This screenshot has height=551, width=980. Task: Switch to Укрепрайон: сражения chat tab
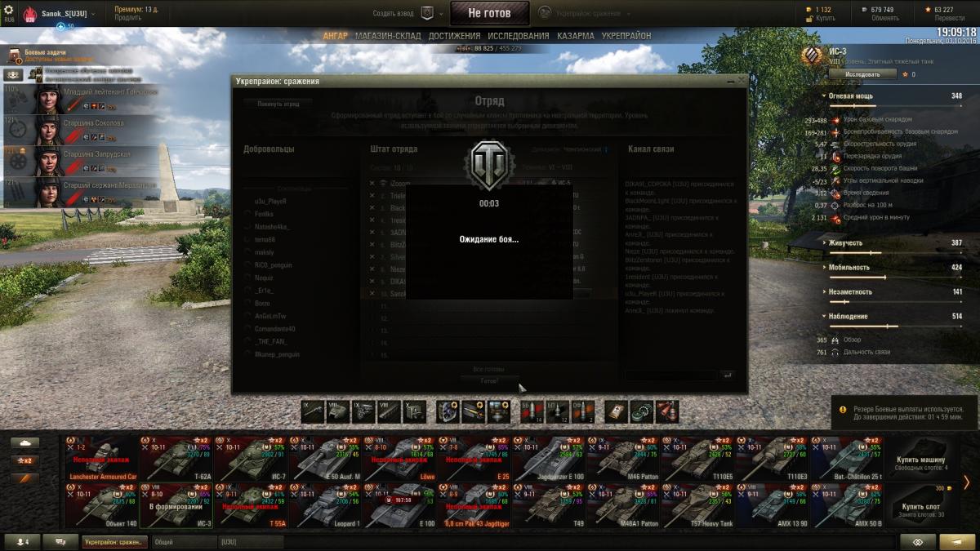click(114, 542)
